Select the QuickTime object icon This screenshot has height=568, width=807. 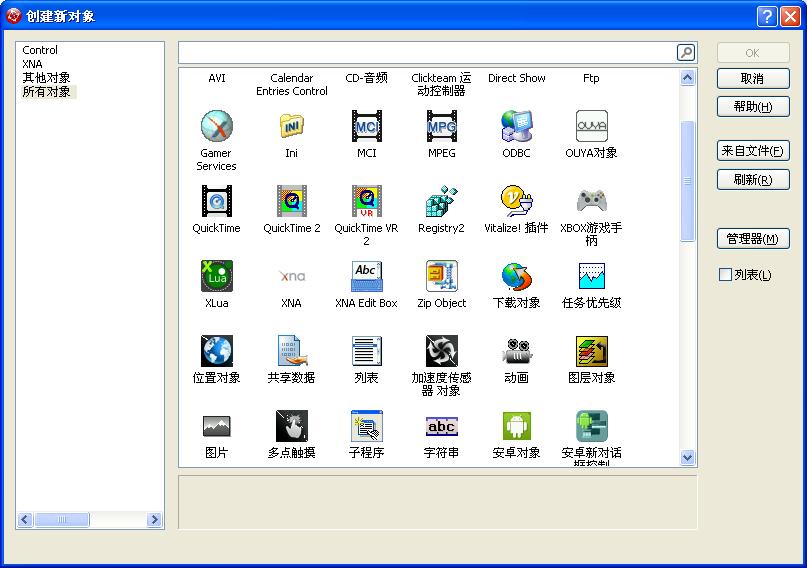pyautogui.click(x=217, y=201)
